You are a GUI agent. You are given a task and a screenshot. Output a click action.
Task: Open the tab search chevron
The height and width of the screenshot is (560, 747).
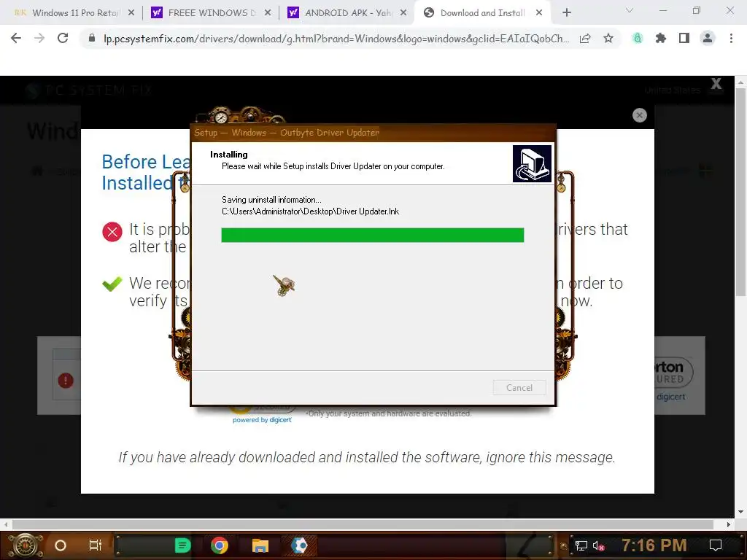click(x=630, y=10)
